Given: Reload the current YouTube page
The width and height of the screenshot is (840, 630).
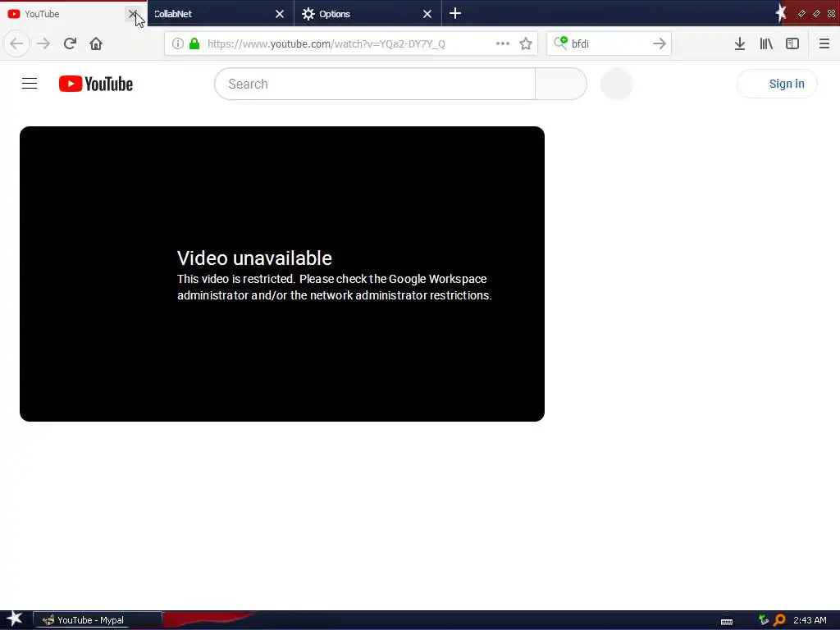Looking at the screenshot, I should [x=70, y=43].
